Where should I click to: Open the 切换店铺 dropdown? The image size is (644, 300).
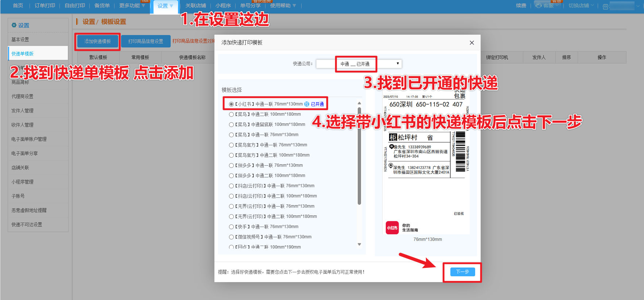click(x=581, y=5)
